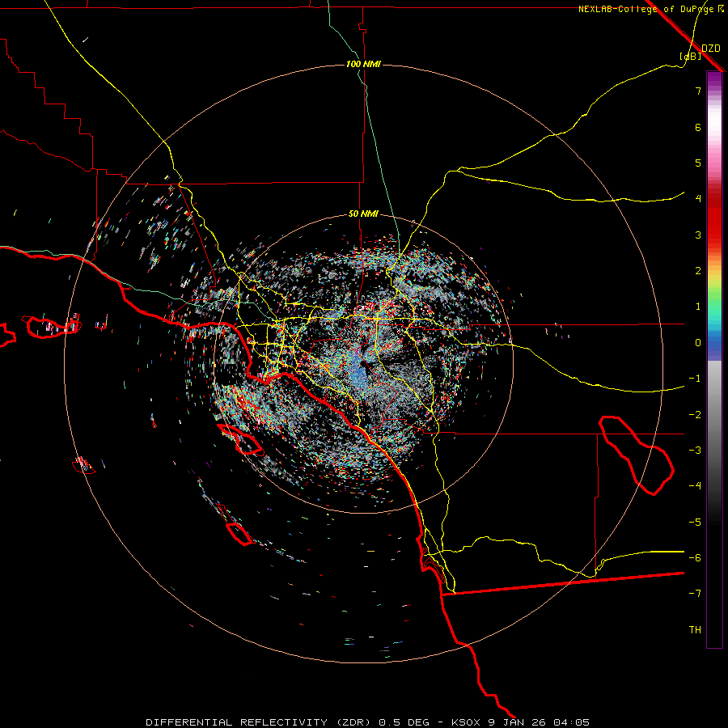Click the "3" value on the color scale

click(x=698, y=235)
